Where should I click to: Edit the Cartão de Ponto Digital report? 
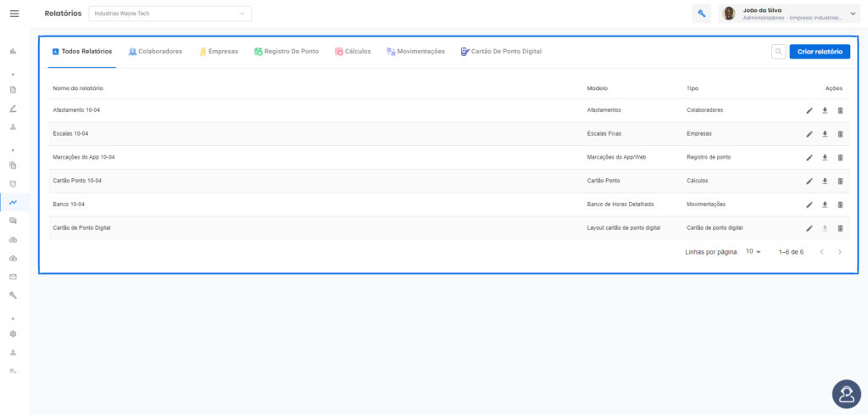tap(810, 228)
